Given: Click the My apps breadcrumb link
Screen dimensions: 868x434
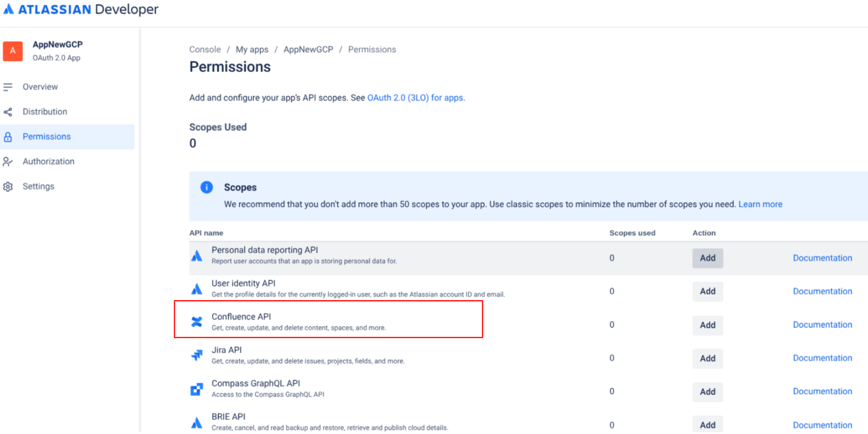Looking at the screenshot, I should pos(252,49).
